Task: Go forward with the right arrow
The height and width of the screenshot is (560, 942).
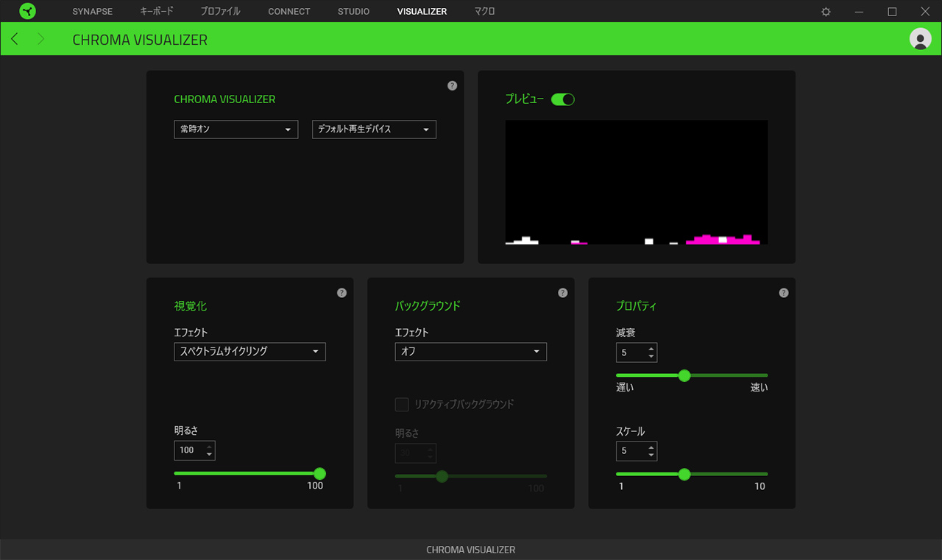Action: tap(40, 39)
